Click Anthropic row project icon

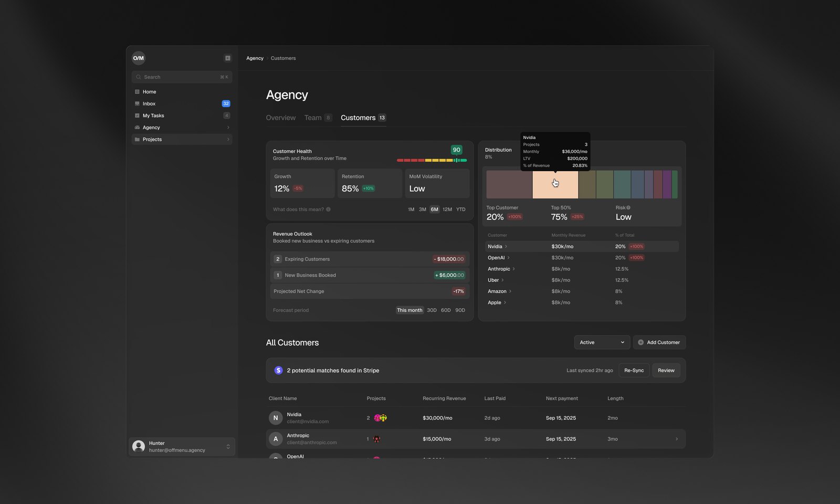coord(376,439)
